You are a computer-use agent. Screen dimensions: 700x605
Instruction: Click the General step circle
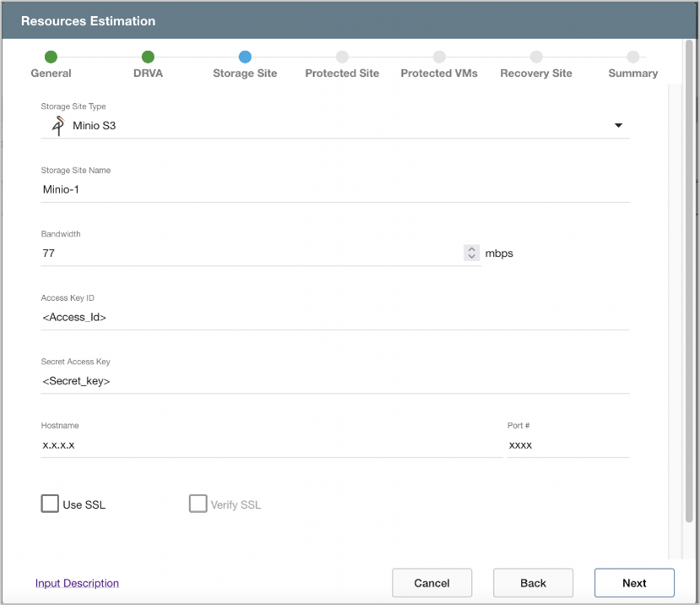tap(51, 57)
